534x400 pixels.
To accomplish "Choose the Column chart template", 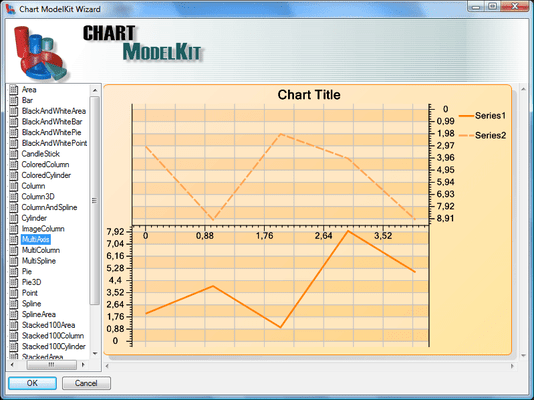I will click(33, 186).
